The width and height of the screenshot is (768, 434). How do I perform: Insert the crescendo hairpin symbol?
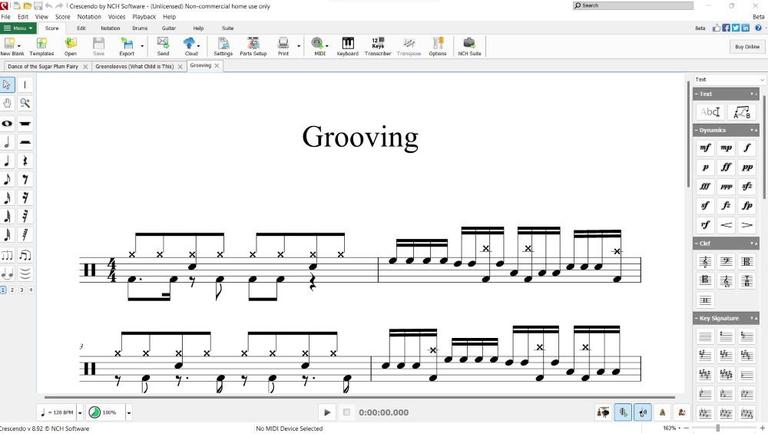pyautogui.click(x=726, y=225)
